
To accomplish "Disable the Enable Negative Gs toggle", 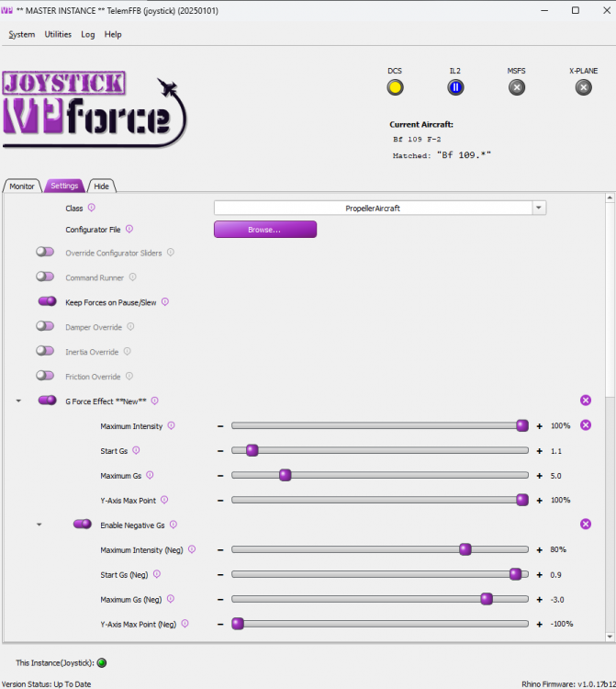I will [83, 525].
